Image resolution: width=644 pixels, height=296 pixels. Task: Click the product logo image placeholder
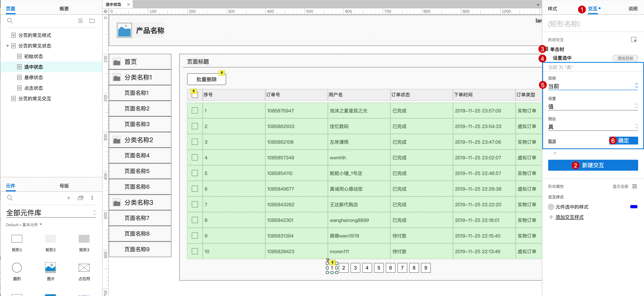[x=124, y=30]
